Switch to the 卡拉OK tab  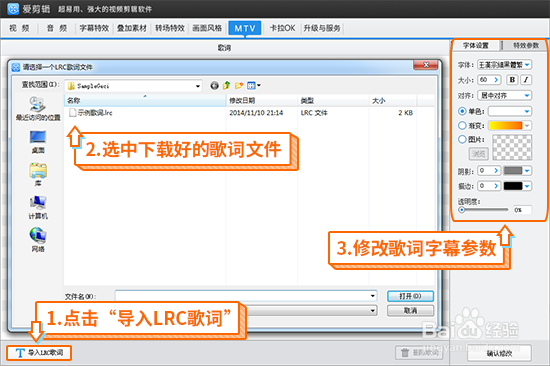[282, 28]
